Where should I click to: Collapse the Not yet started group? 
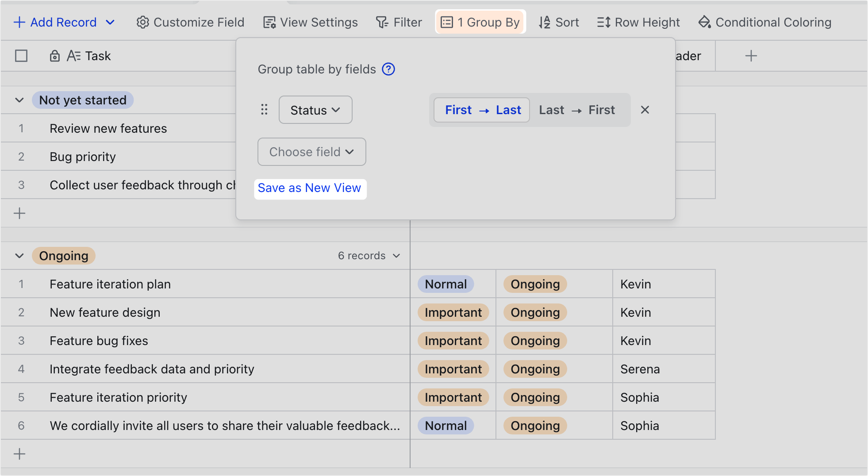click(19, 100)
